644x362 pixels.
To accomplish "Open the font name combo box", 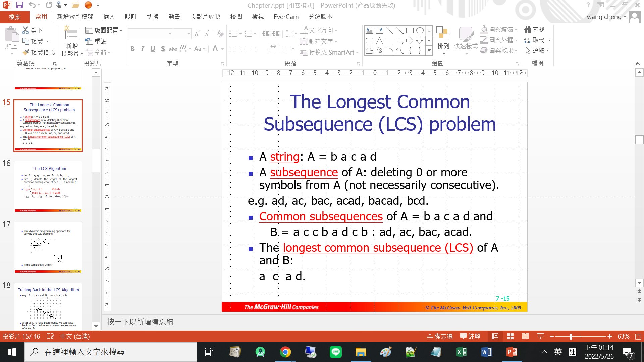I will (150, 34).
